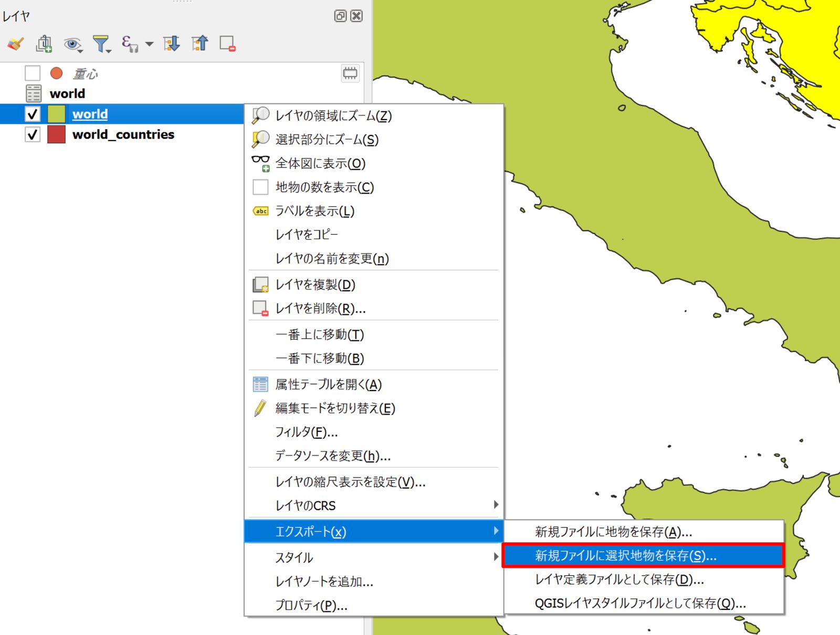Open the manage map themes eye icon
This screenshot has width=840, height=635.
pos(72,44)
